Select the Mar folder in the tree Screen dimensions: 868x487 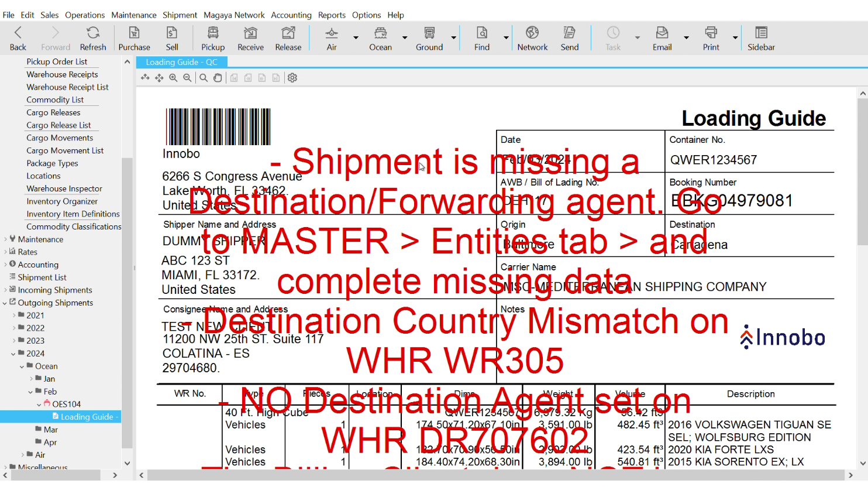[x=51, y=429]
